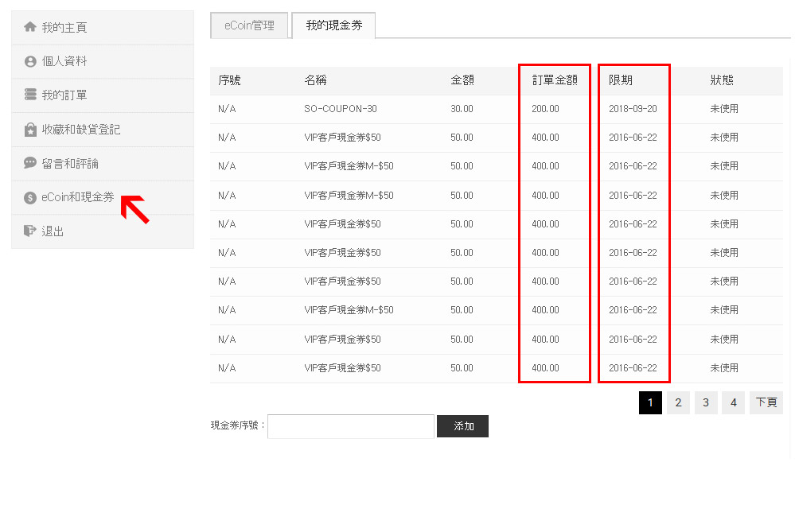Click the SO-COUPON-30 coupon row
This screenshot has height=532, width=795.
(x=340, y=109)
